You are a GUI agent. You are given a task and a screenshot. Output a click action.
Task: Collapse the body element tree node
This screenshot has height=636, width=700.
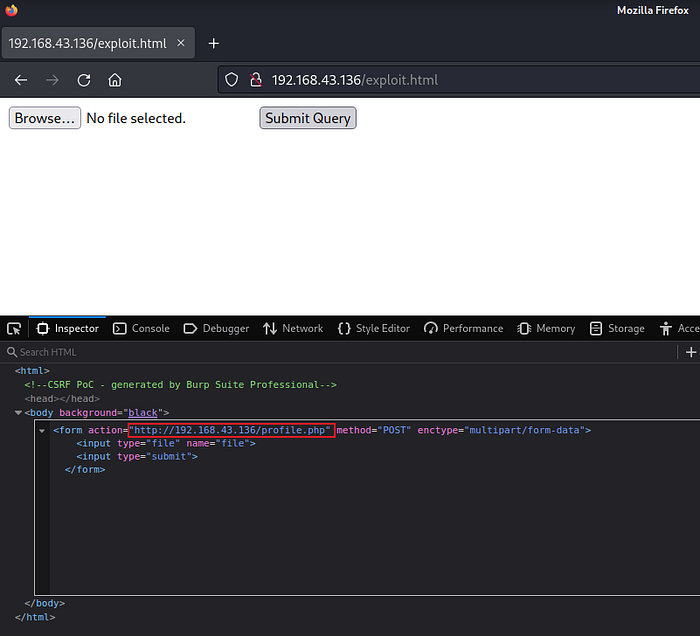(x=19, y=413)
